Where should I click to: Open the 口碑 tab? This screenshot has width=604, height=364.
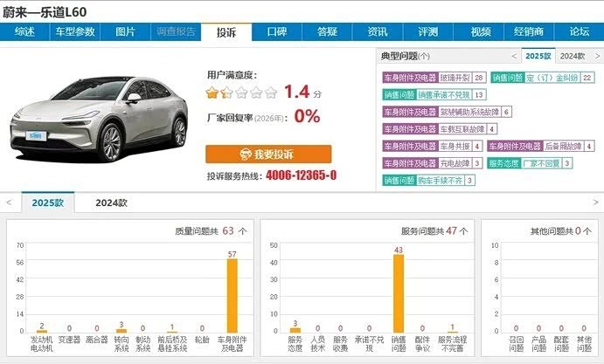276,31
